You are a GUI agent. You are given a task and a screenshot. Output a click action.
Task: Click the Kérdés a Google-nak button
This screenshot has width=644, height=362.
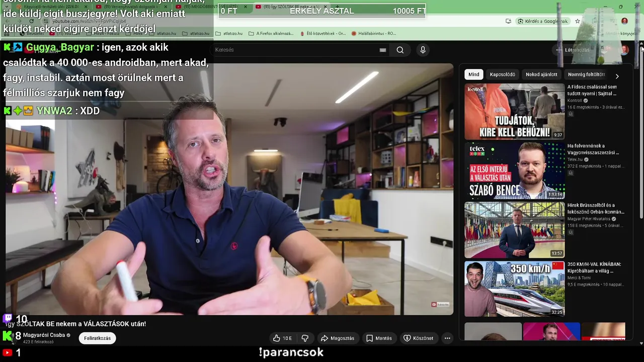point(543,21)
